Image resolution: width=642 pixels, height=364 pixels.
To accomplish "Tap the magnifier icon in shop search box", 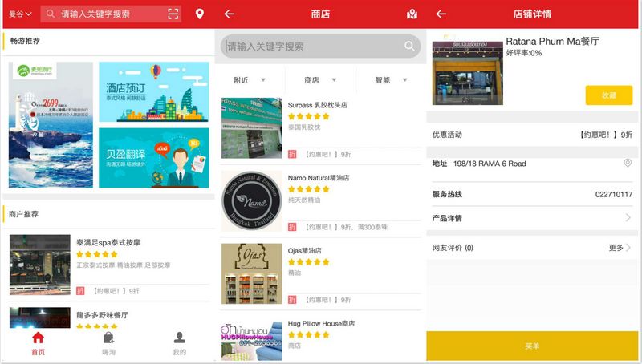I will [x=409, y=47].
